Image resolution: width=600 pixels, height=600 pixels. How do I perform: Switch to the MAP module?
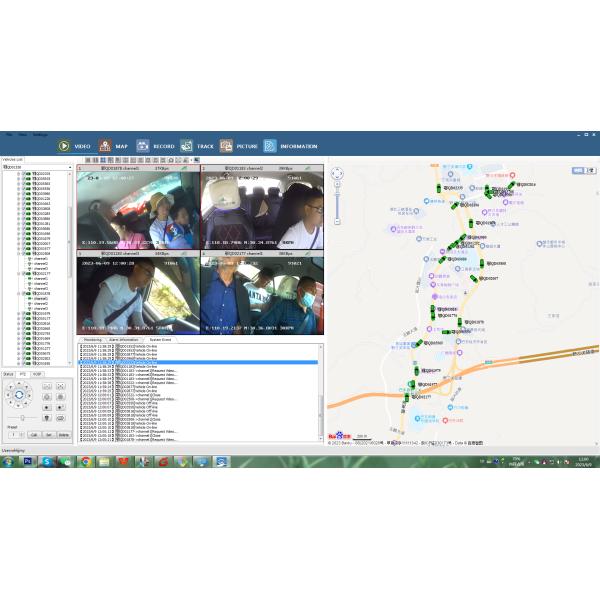[x=105, y=146]
